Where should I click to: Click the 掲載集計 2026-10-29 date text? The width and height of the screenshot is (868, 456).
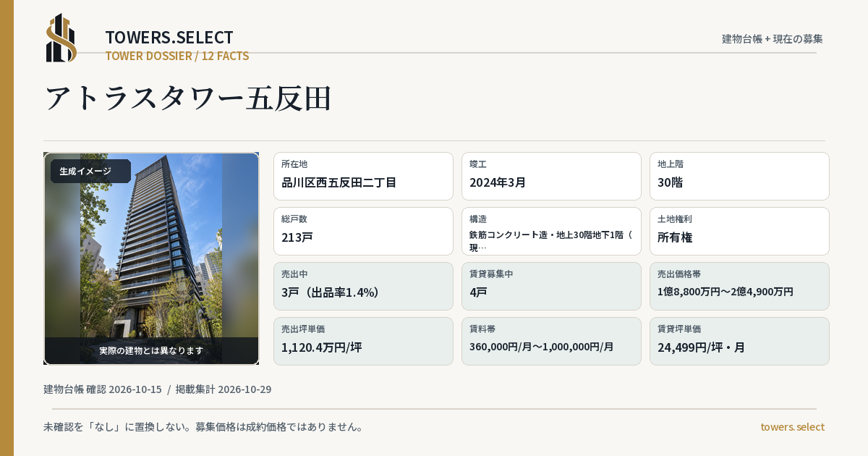[224, 389]
